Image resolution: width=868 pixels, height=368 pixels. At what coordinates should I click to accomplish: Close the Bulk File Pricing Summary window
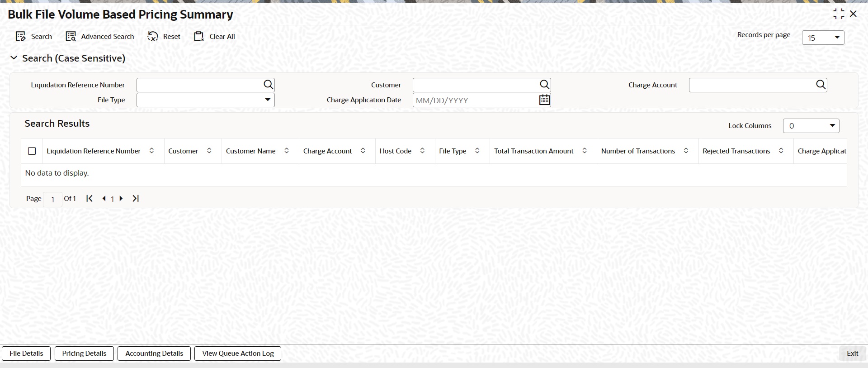coord(854,14)
